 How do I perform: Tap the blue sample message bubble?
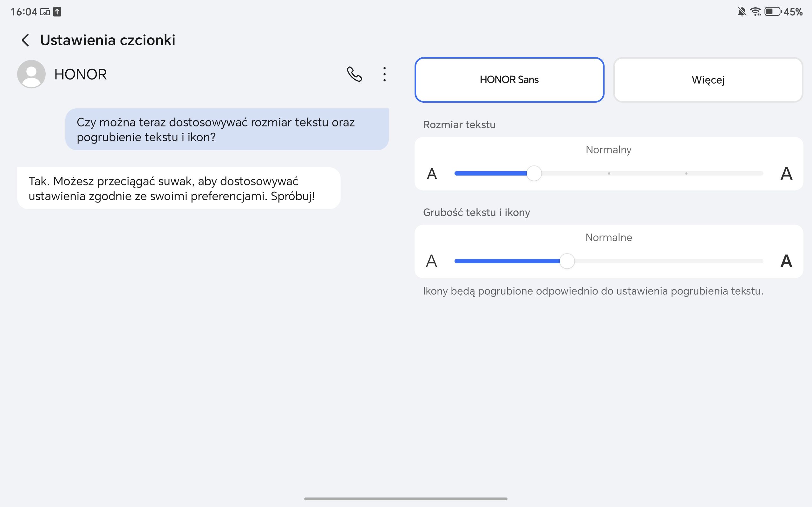pos(227,129)
